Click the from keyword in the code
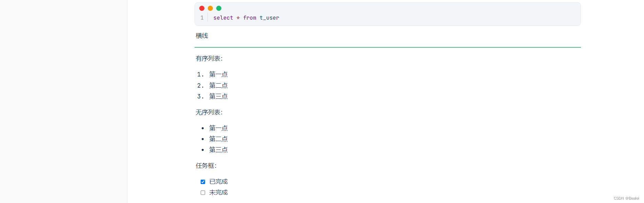The image size is (644, 203). pos(249,18)
